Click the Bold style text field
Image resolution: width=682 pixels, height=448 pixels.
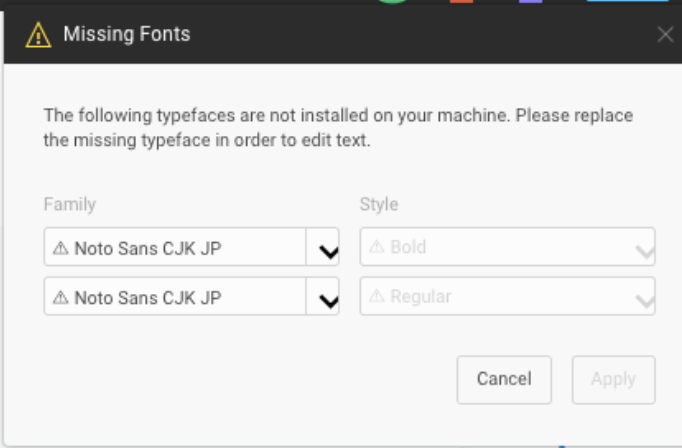tap(495, 247)
